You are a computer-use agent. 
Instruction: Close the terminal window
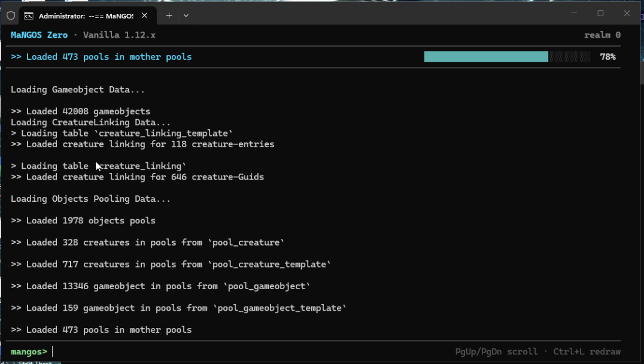[627, 13]
